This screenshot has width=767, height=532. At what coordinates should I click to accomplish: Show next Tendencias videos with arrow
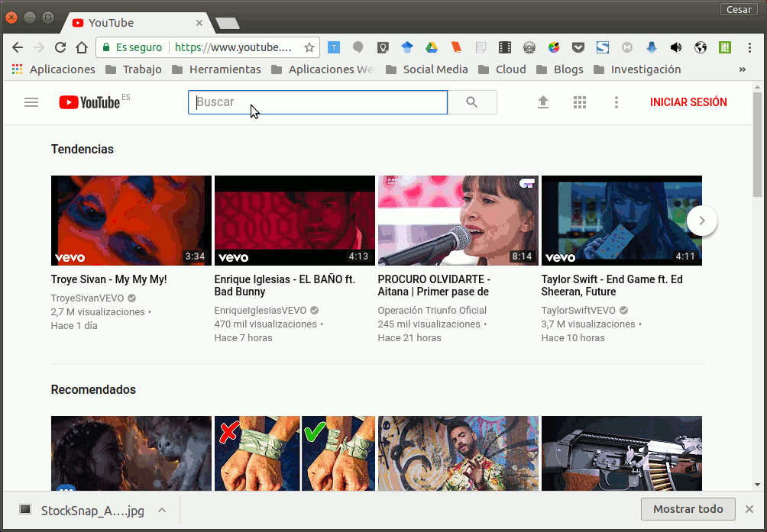coord(702,221)
